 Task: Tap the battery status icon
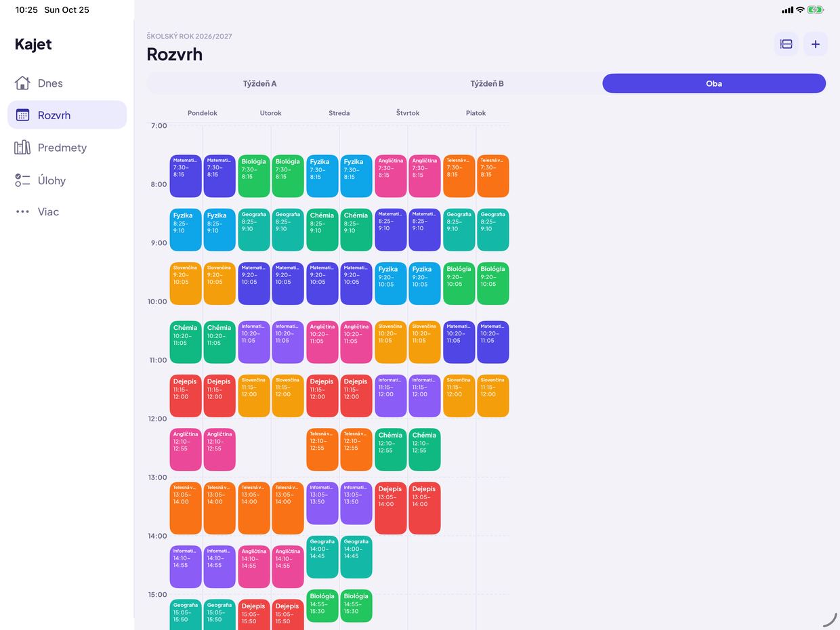pos(816,10)
